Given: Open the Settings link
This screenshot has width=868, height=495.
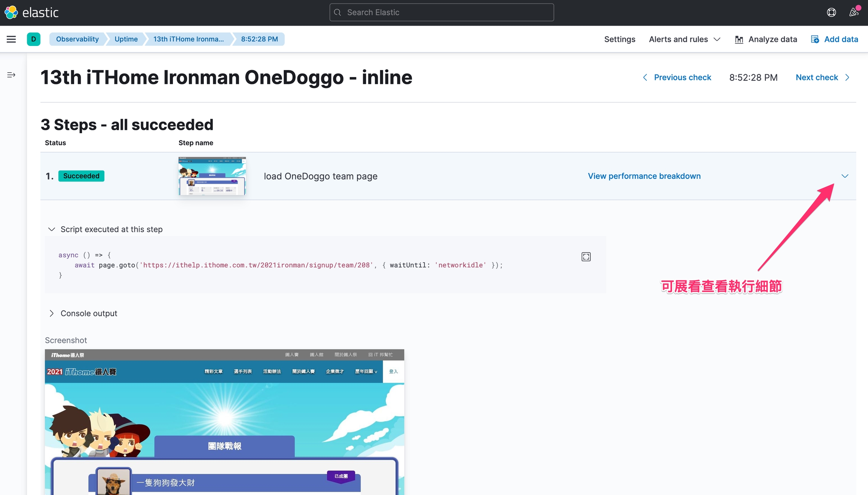Looking at the screenshot, I should (x=619, y=40).
